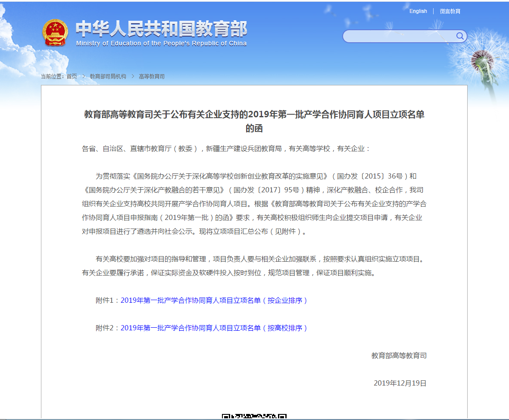Click the label 附件1：
509x420 pixels.
tap(108, 301)
